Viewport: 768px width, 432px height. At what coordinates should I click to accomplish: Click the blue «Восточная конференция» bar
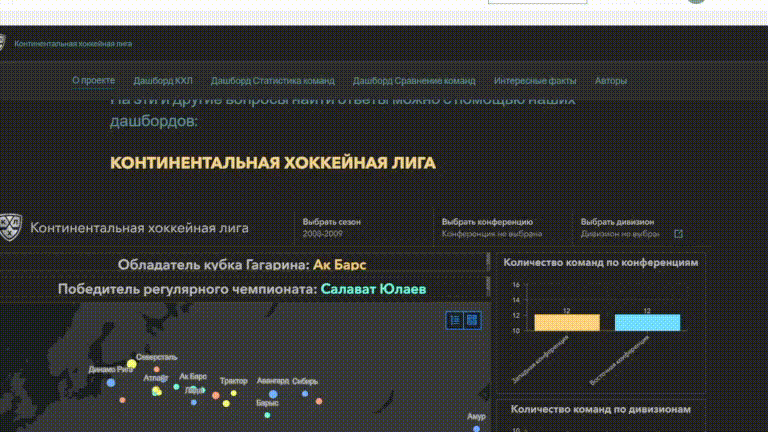tap(647, 323)
